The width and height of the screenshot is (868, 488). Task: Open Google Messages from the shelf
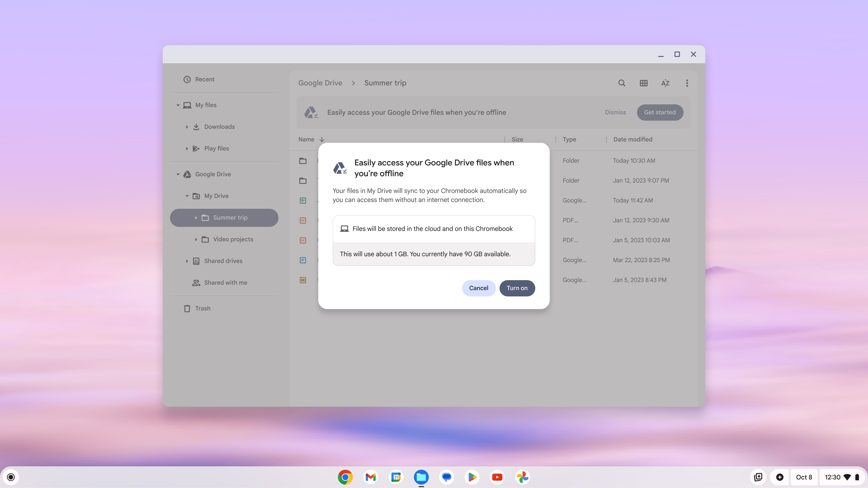pyautogui.click(x=446, y=477)
